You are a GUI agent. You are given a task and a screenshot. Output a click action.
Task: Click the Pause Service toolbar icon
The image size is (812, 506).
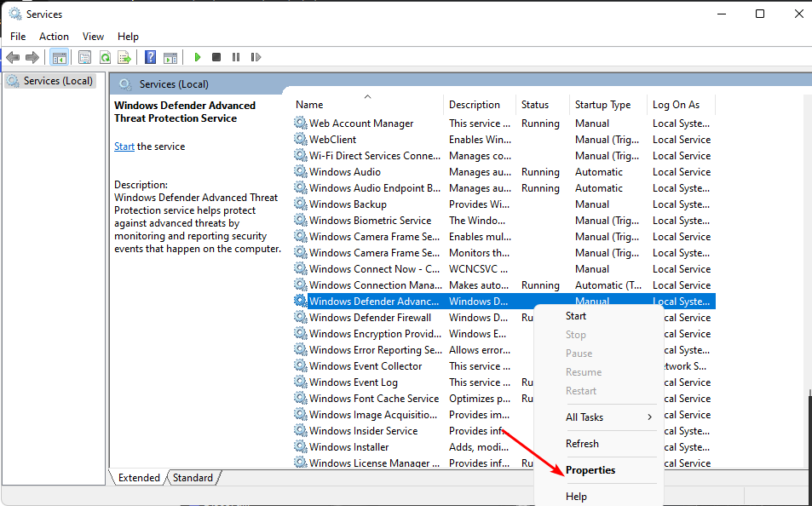click(x=236, y=57)
